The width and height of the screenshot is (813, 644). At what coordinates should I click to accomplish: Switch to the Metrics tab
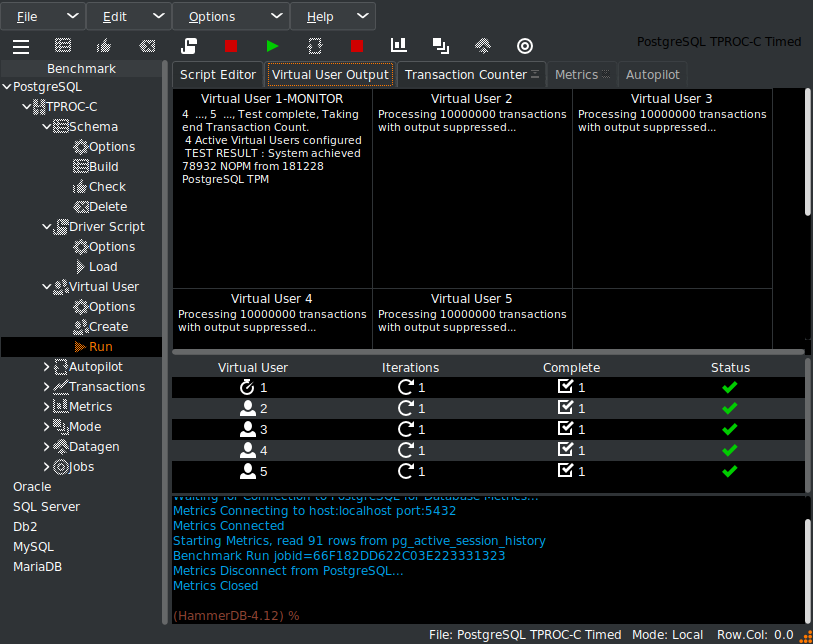(x=582, y=75)
